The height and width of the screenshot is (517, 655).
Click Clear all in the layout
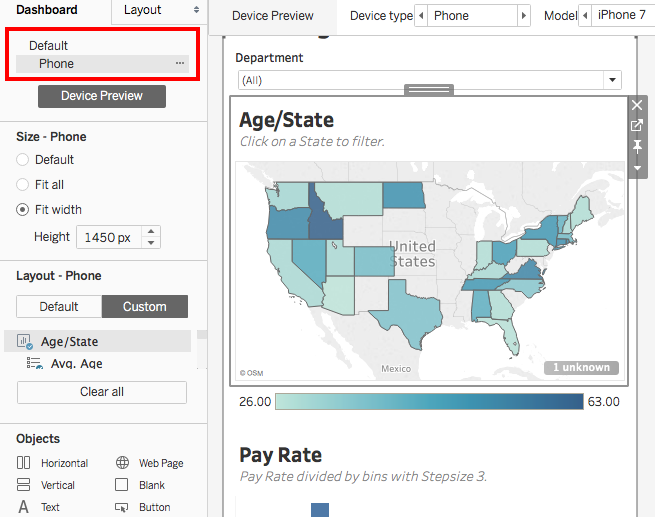coord(102,392)
